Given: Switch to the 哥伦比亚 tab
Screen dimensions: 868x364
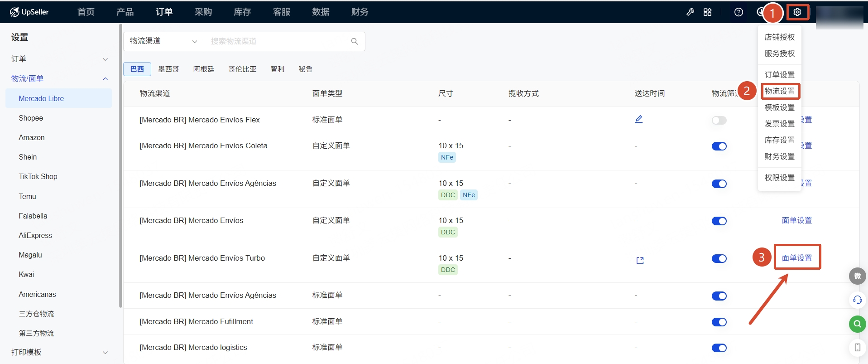Looking at the screenshot, I should [242, 69].
